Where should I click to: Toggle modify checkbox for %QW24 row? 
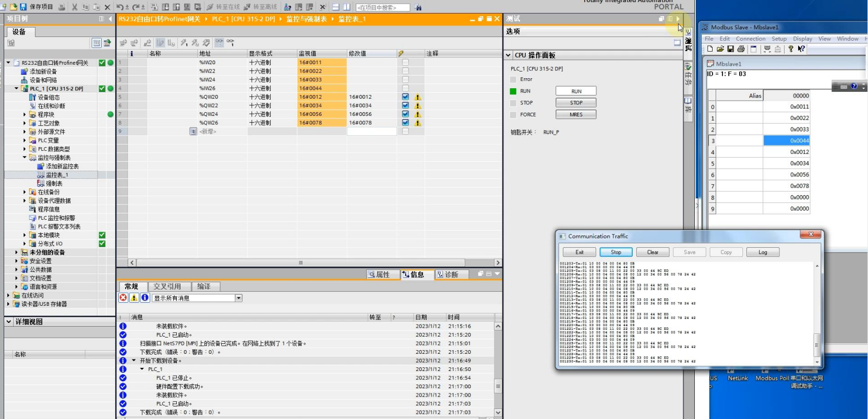click(405, 114)
